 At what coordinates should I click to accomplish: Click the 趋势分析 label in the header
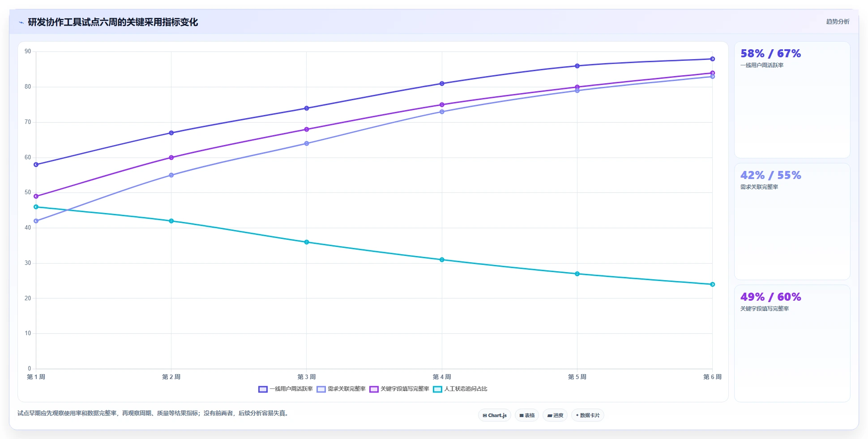click(838, 21)
